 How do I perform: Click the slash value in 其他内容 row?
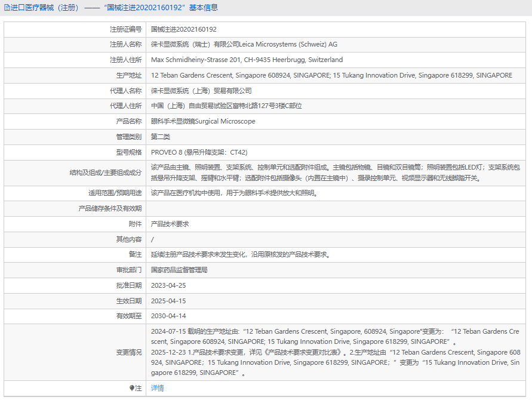click(152, 239)
